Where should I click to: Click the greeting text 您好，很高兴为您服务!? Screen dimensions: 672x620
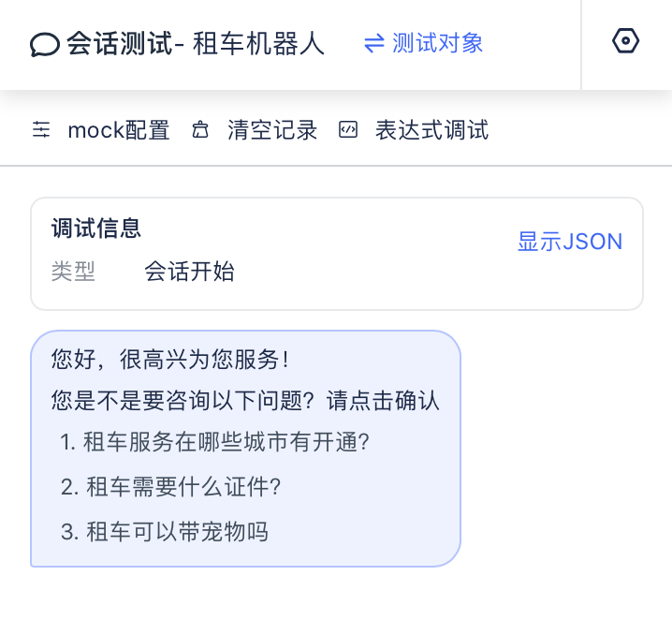170,360
